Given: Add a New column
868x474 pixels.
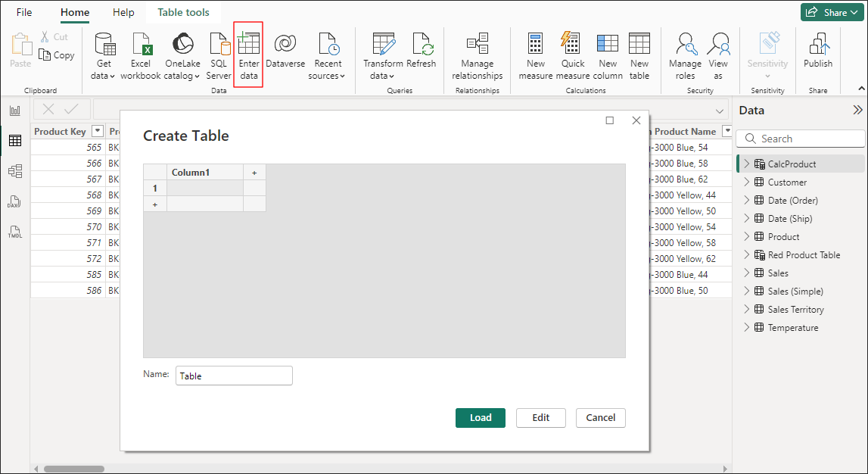Looking at the screenshot, I should tap(607, 55).
